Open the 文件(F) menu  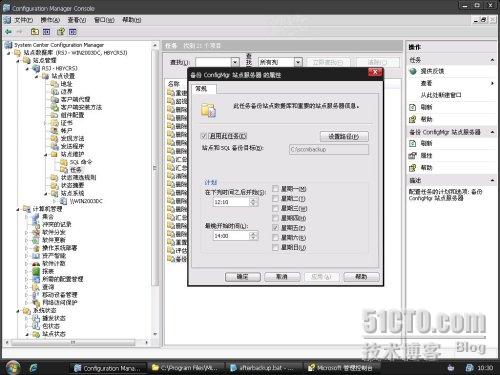tap(23, 20)
